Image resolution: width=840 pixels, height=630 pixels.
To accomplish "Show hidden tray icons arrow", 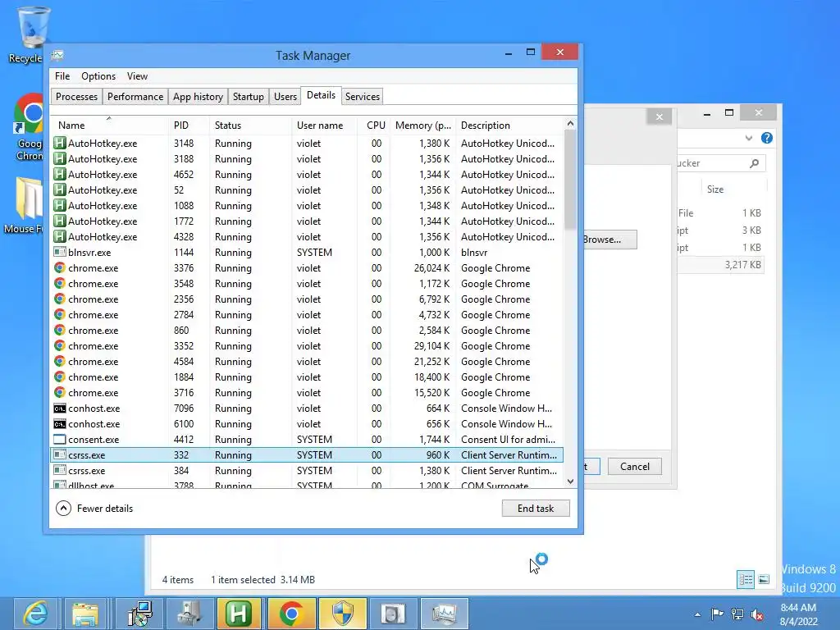I will pyautogui.click(x=697, y=614).
